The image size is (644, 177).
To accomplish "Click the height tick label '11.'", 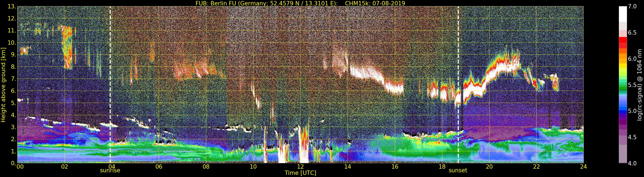I will click(12, 31).
